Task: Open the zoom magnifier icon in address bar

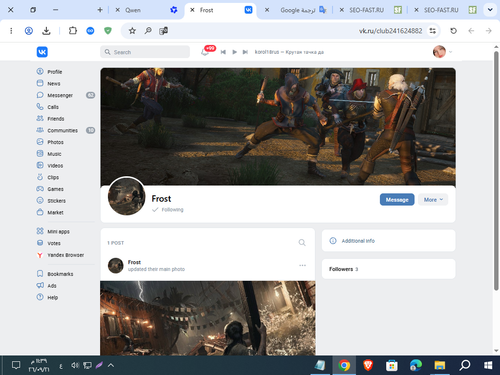Action: coord(148,31)
